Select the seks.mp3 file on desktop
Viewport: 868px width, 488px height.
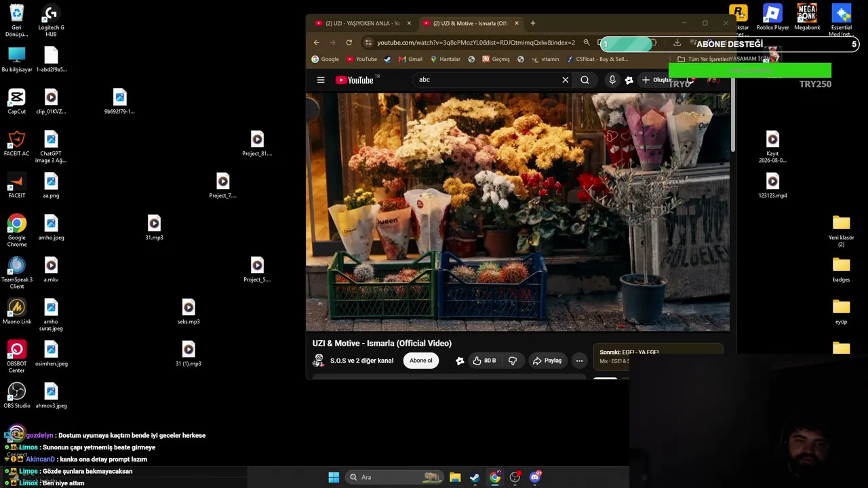click(x=189, y=312)
